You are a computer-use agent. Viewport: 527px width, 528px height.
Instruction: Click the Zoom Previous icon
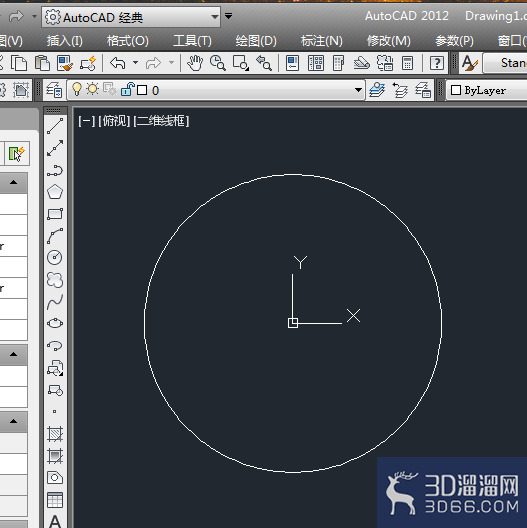264,63
